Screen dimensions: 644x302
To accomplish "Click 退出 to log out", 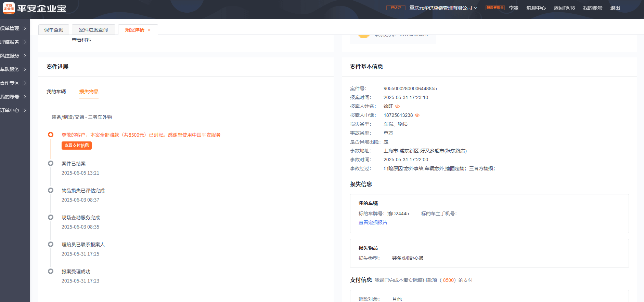I will [615, 8].
